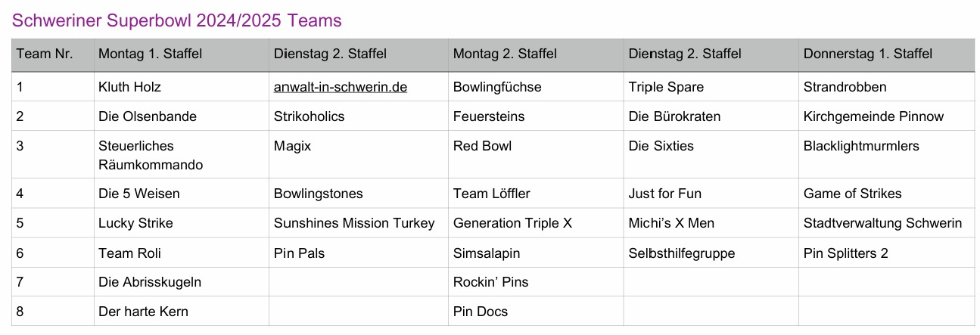Open the anwalt-in-schwerin.de link

pos(341,87)
